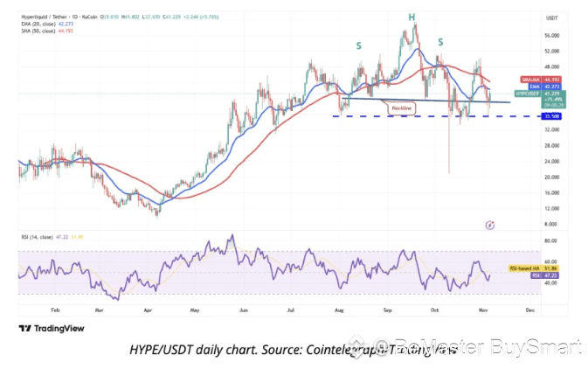Screen dimensions: 588x369
Task: Click the left shoulder 'S' marker
Action: (359, 45)
